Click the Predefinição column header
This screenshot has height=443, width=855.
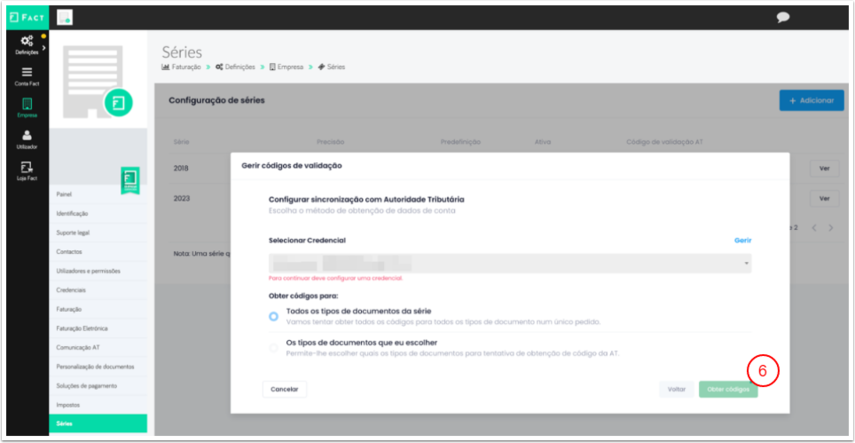tap(461, 142)
